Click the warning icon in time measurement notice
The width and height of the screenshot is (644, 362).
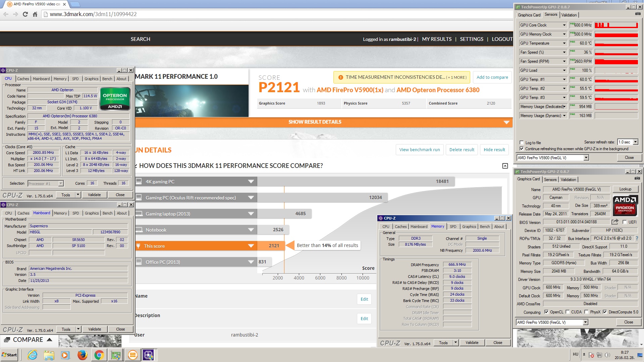tap(340, 77)
